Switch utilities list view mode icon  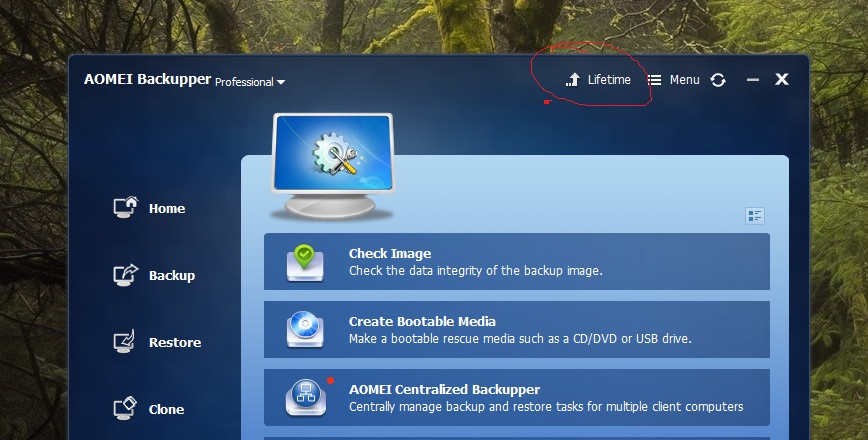[755, 215]
